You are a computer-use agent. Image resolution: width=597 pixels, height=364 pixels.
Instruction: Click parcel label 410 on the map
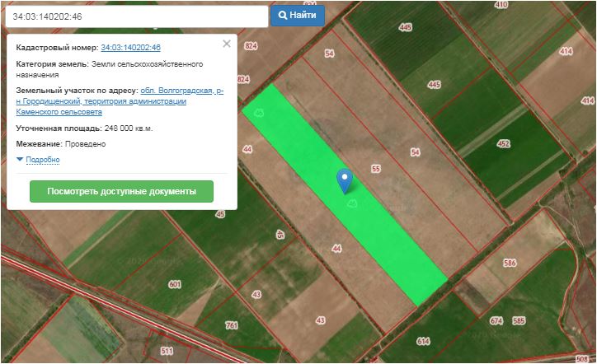point(501,5)
